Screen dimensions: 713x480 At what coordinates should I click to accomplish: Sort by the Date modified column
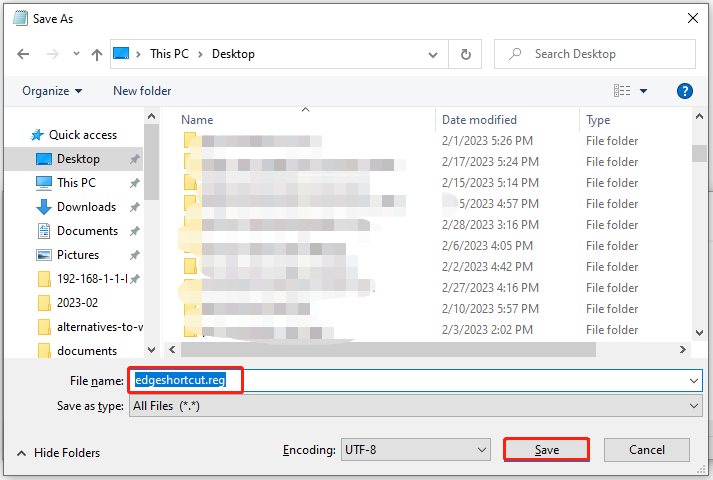(480, 120)
